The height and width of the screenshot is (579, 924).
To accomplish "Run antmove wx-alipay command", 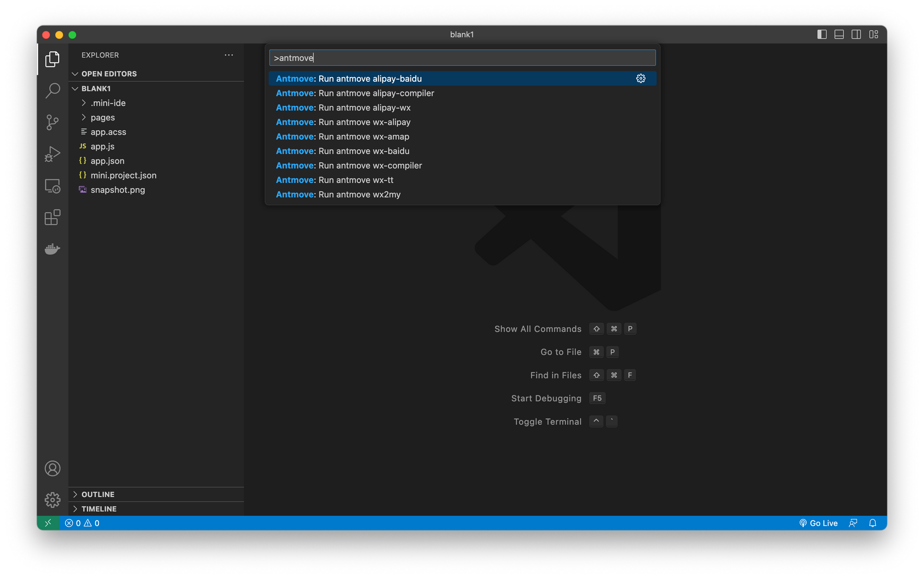I will 462,122.
